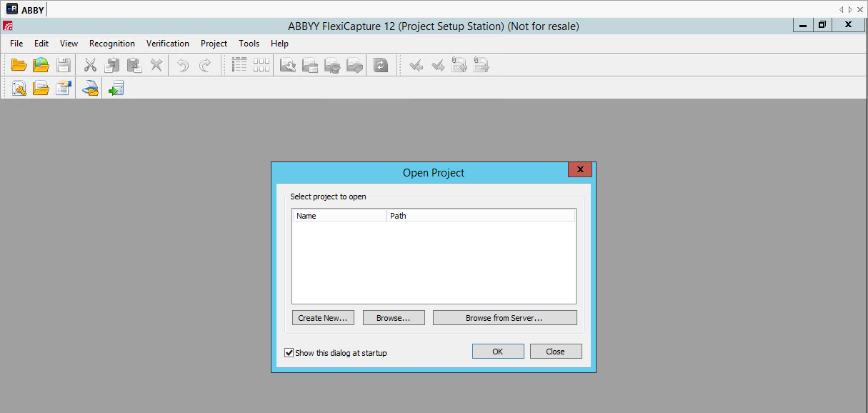The image size is (868, 413).
Task: Click the checkmark with left arrow icon
Action: (x=416, y=66)
